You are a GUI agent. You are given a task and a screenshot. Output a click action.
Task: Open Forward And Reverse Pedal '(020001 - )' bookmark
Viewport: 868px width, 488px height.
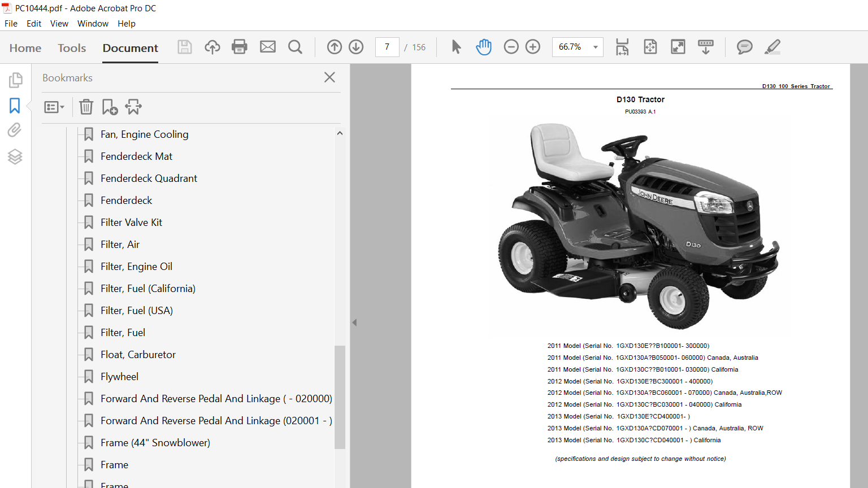click(x=216, y=421)
